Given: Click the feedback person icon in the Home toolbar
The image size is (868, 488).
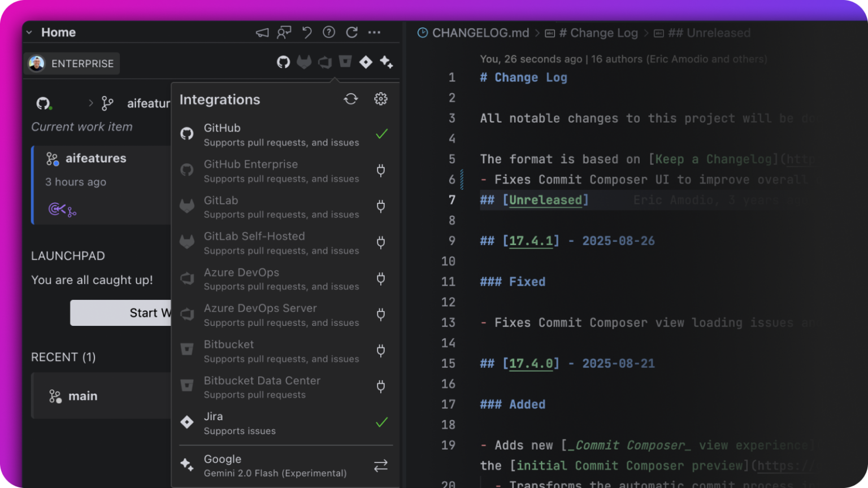Looking at the screenshot, I should (x=284, y=32).
